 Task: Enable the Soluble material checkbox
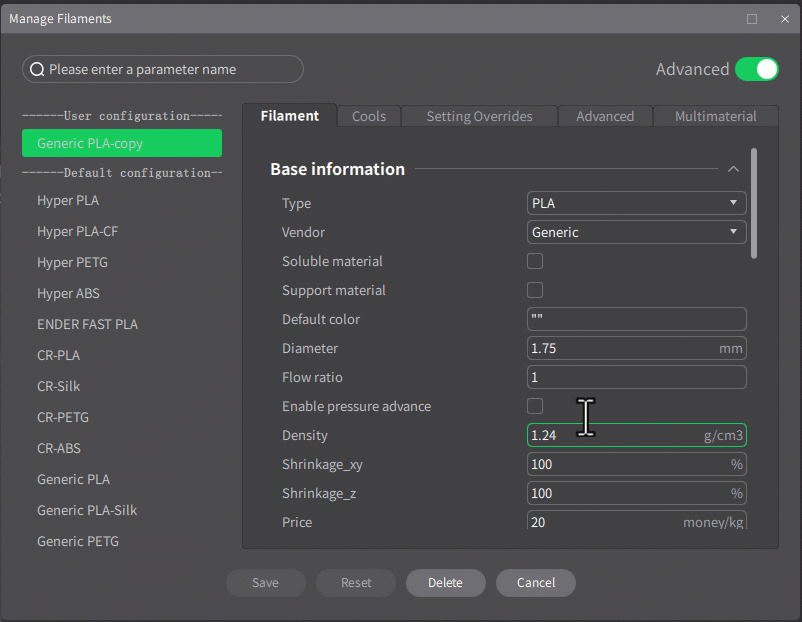pyautogui.click(x=535, y=261)
